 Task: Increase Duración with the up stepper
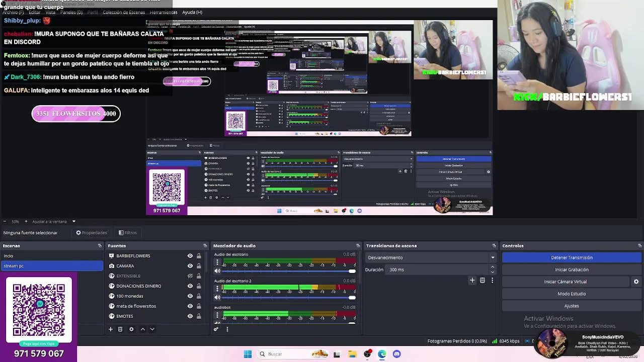(493, 267)
